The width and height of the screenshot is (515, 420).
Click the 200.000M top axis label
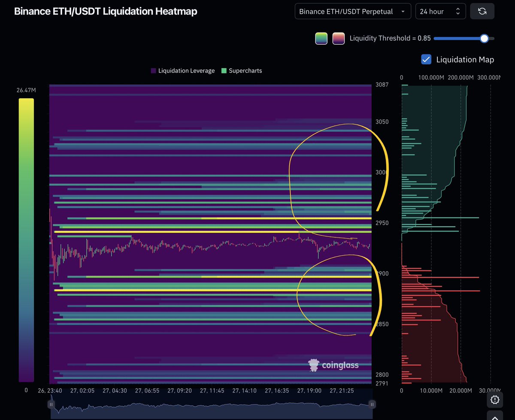tap(460, 78)
